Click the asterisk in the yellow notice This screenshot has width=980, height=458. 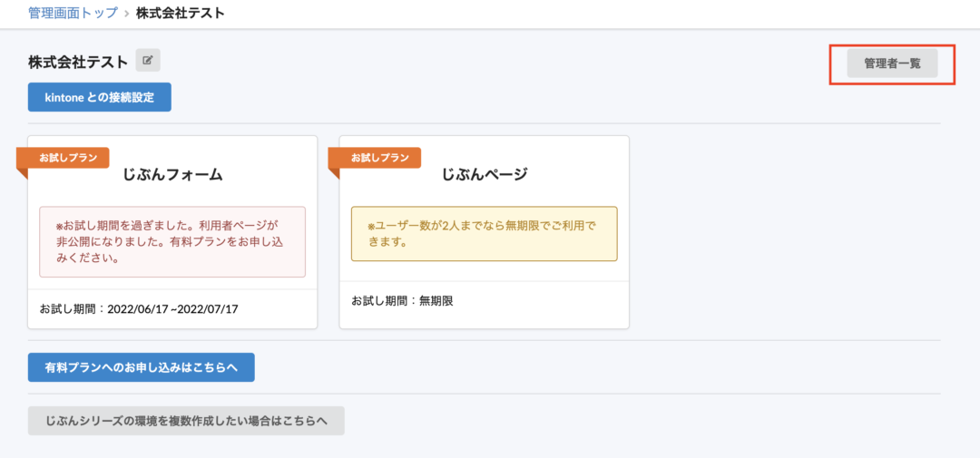click(370, 227)
